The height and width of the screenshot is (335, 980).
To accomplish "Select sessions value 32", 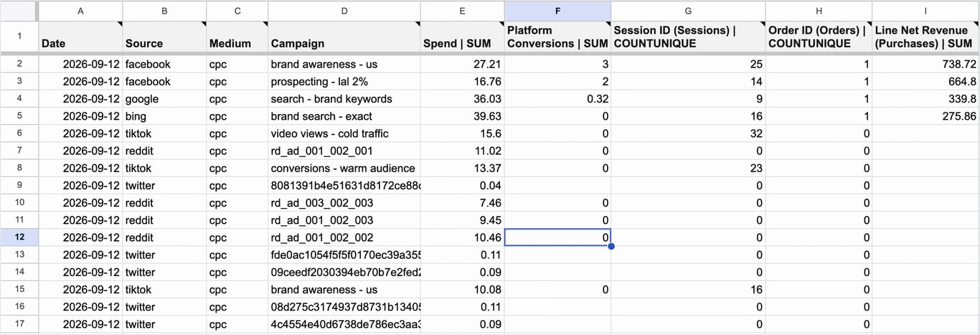I will [x=689, y=133].
